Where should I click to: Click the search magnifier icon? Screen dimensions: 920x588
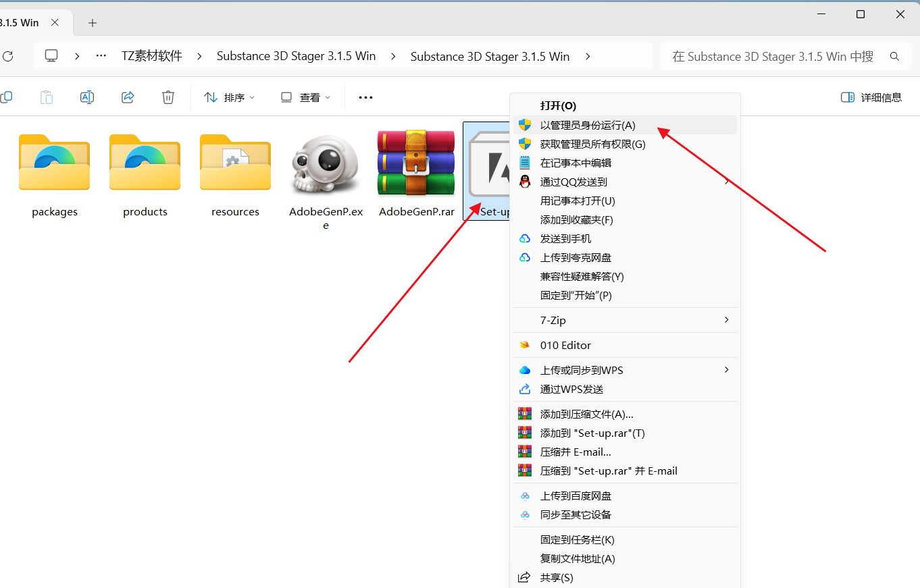coord(895,57)
